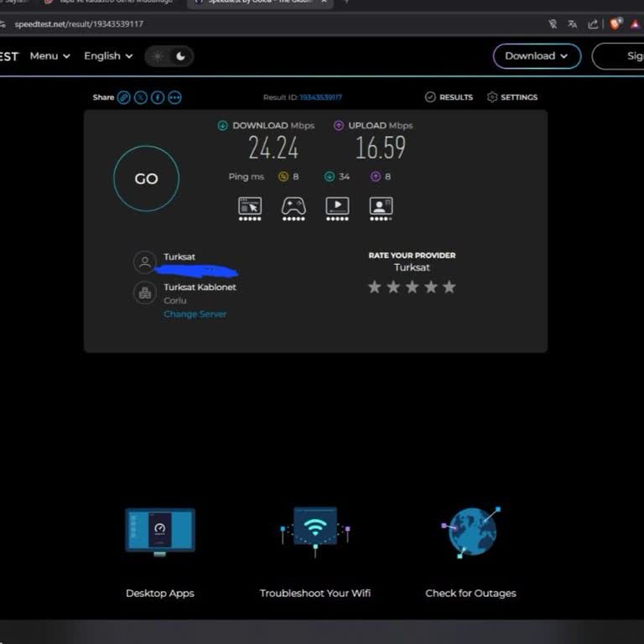Screen dimensions: 644x644
Task: Click the Turksat Kablonet server icon
Action: coord(145,293)
